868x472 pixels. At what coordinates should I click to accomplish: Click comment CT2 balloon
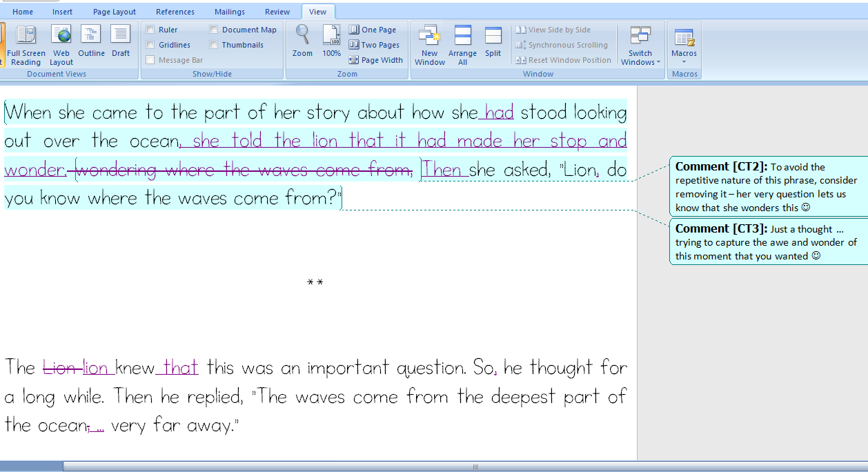768,187
